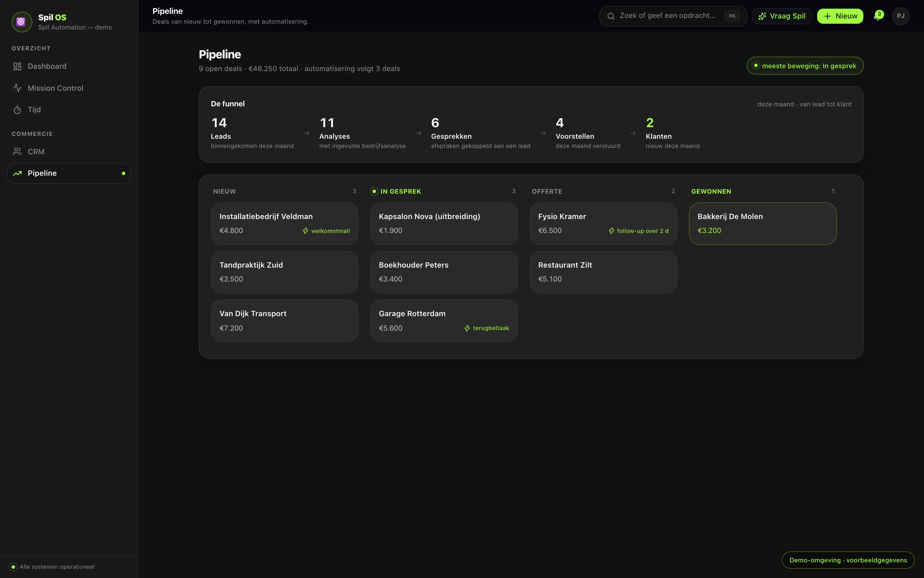Open the PJ user avatar
This screenshot has width=924, height=578.
pyautogui.click(x=901, y=16)
